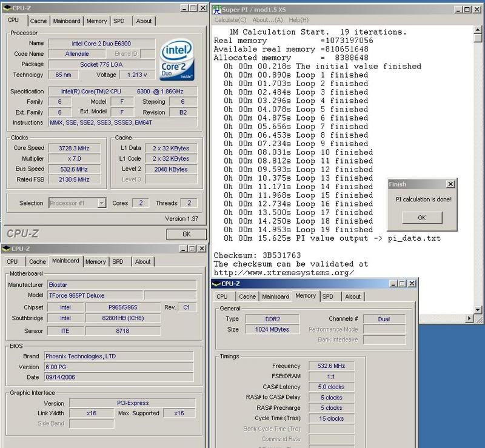The width and height of the screenshot is (485, 448).
Task: Open the About...(A) menu in Super PI
Action: pos(267,20)
